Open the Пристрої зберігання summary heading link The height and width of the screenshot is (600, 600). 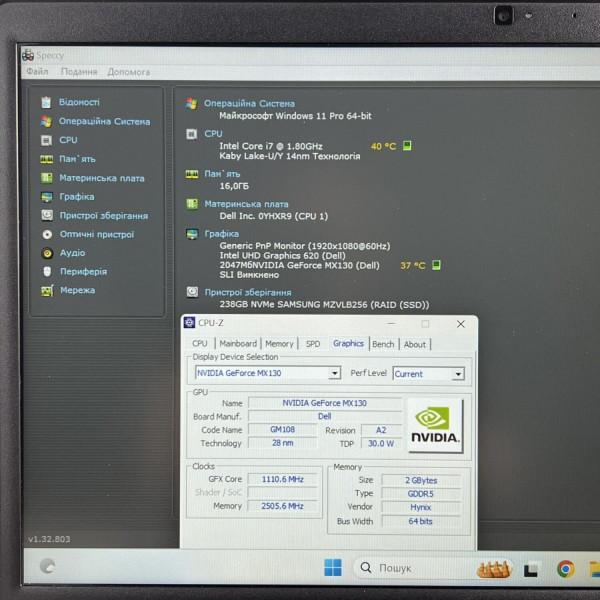(x=248, y=292)
